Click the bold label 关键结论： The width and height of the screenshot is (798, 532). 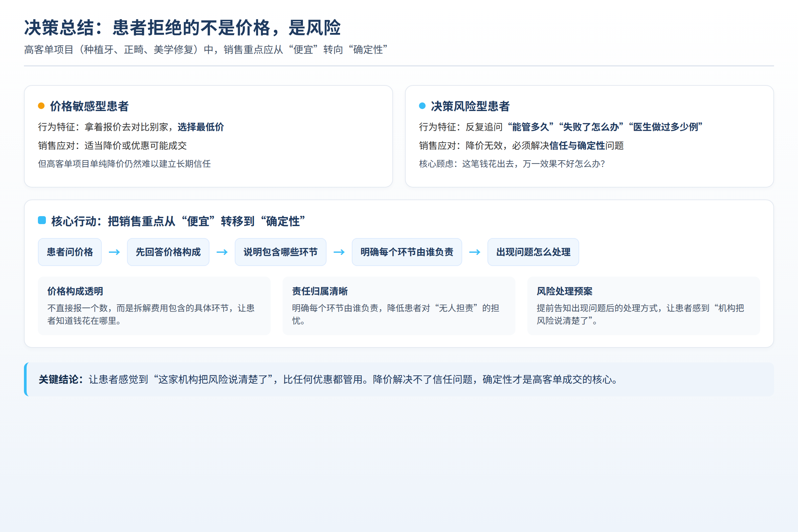pos(61,379)
